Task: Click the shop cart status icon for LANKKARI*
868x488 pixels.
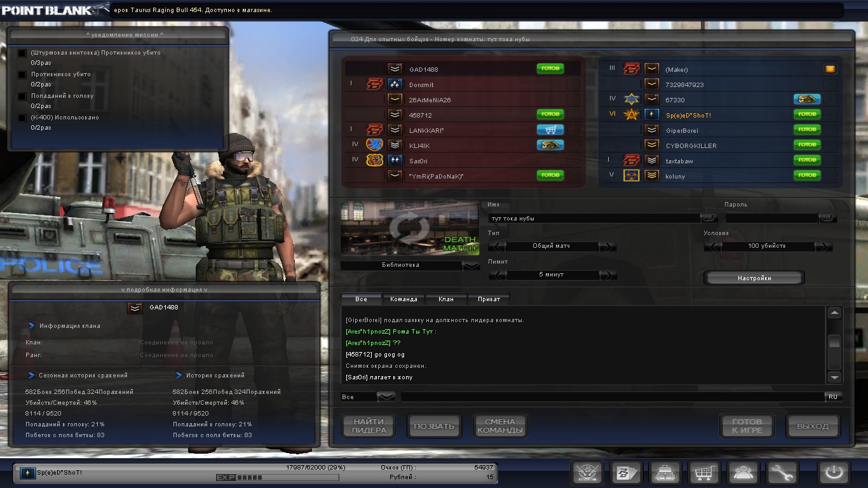Action: point(550,130)
